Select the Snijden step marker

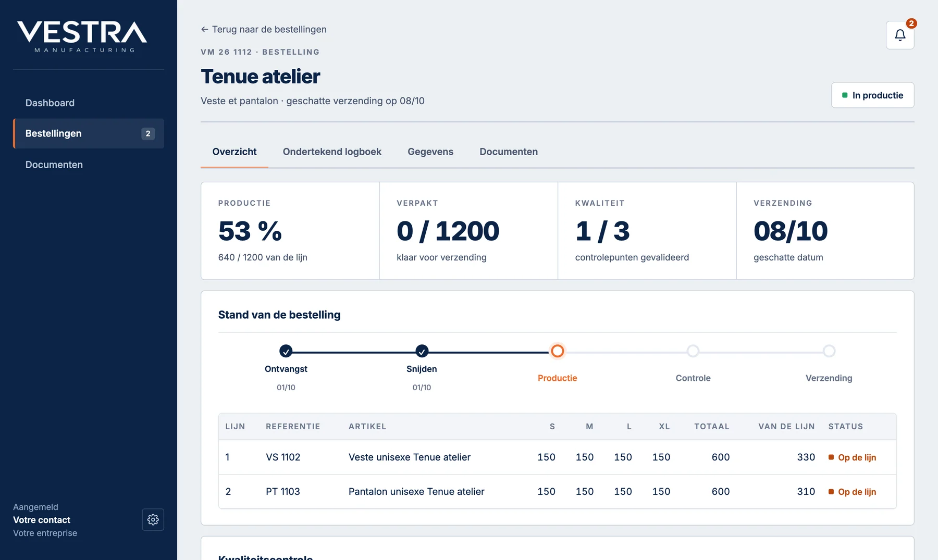pyautogui.click(x=422, y=351)
